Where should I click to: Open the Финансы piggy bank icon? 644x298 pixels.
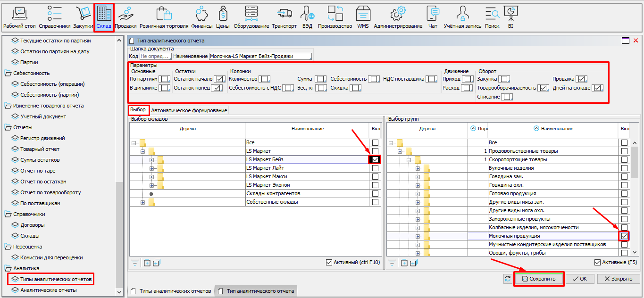tap(201, 17)
